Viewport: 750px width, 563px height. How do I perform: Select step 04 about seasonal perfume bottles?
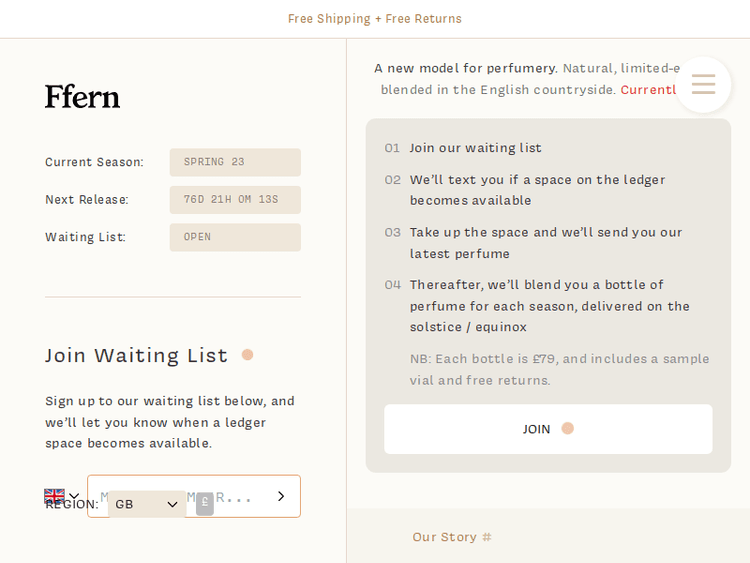pos(549,305)
